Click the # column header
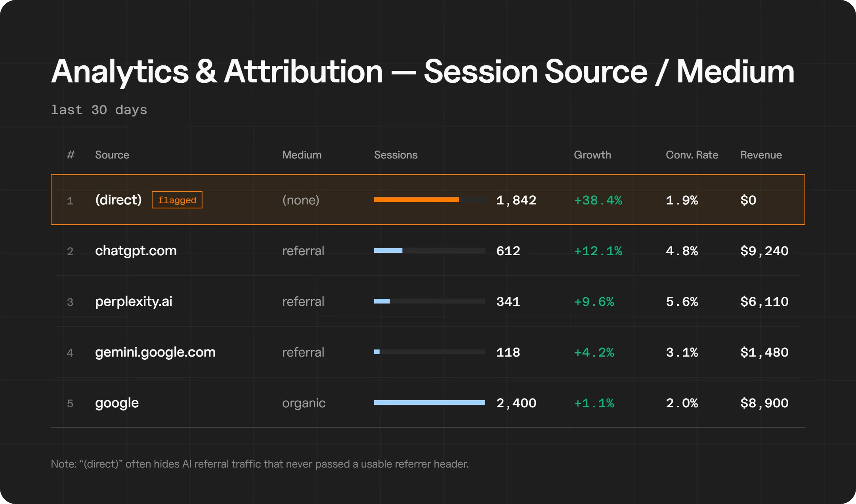Screen dimensions: 856x504 coord(71,155)
